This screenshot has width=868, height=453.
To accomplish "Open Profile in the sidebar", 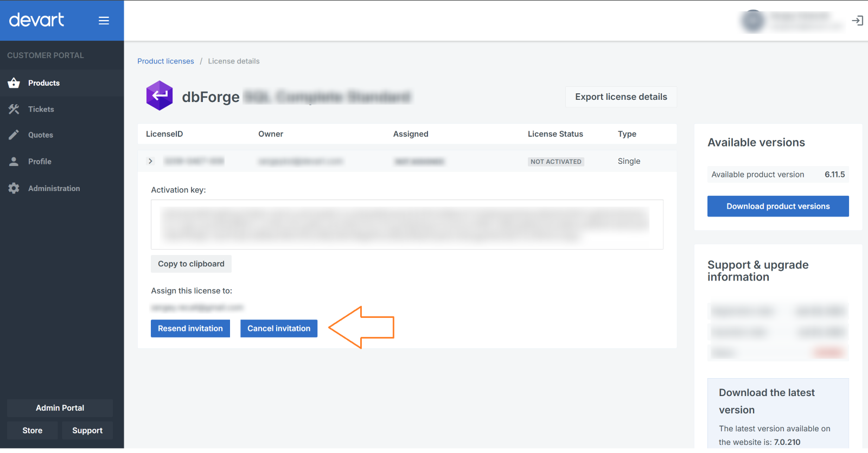I will coord(62,162).
